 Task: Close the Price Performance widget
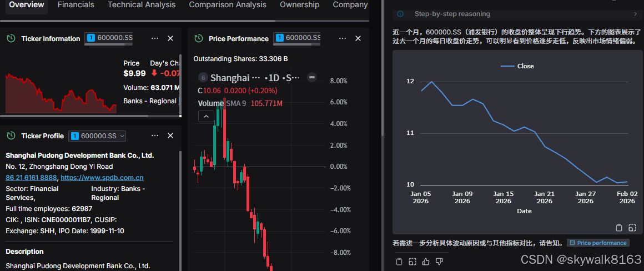click(358, 38)
